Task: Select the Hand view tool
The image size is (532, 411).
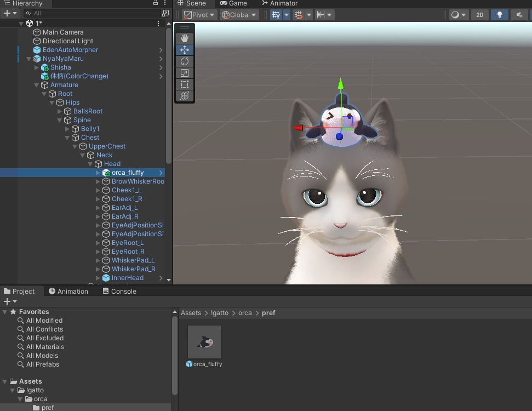Action: pos(185,38)
